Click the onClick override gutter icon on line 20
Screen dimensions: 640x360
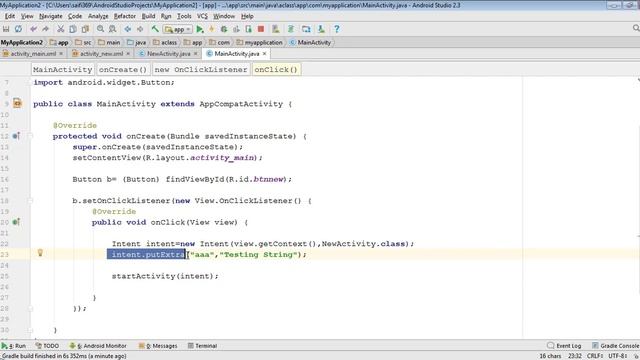[16, 222]
